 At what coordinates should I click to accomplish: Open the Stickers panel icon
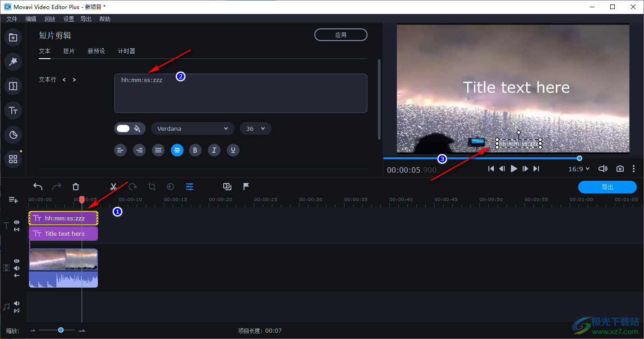[x=13, y=135]
